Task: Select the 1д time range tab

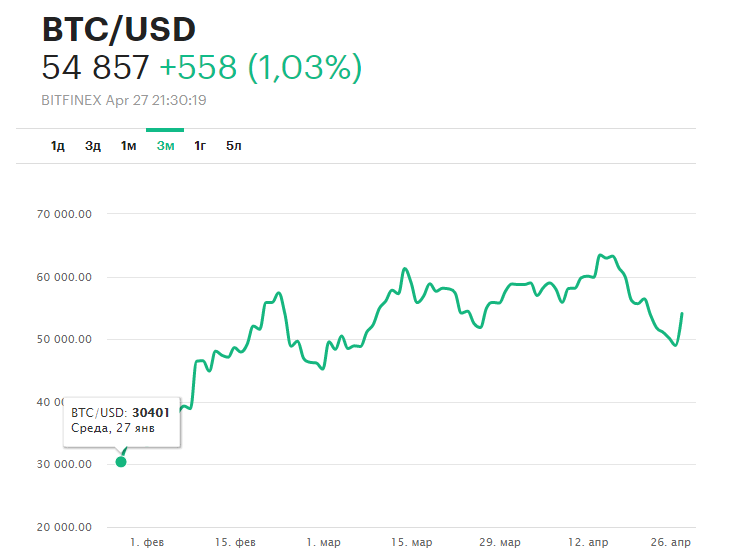Action: tap(58, 146)
